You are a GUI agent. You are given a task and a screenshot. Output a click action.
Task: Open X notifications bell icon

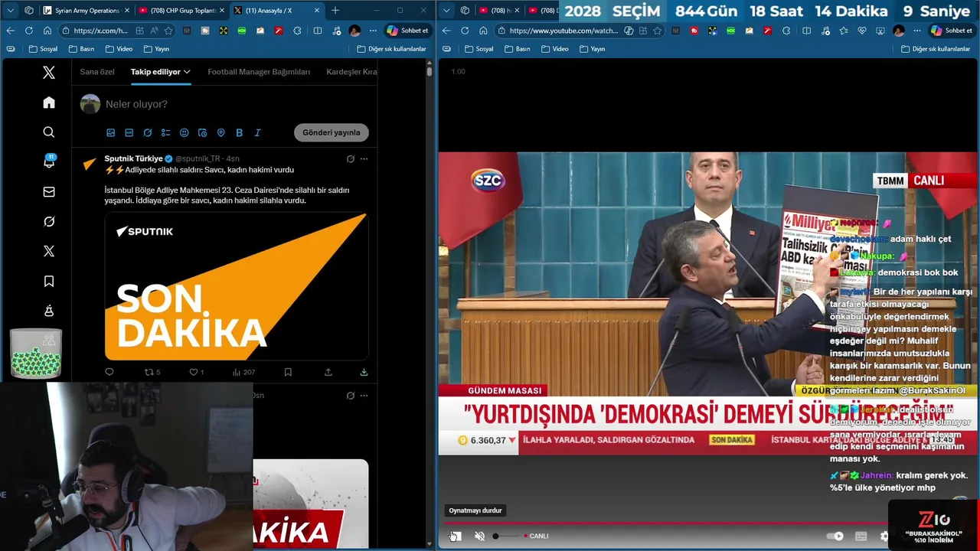tap(49, 161)
